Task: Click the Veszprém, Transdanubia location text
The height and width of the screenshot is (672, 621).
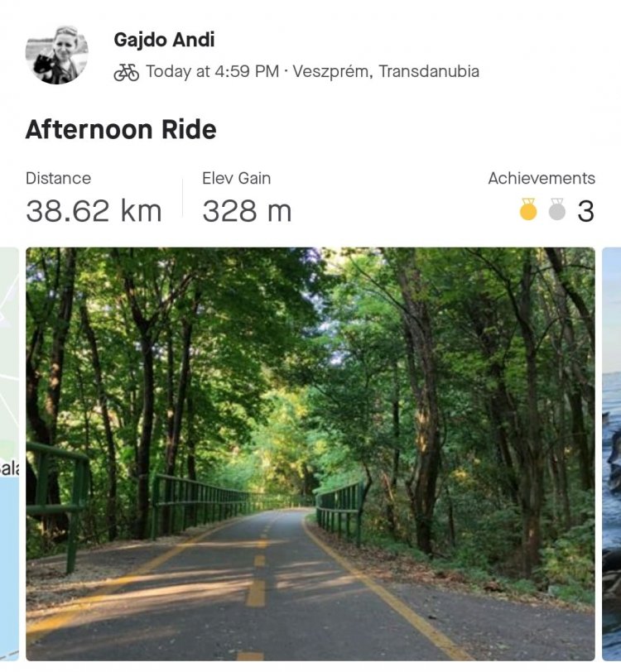Action: click(x=386, y=71)
